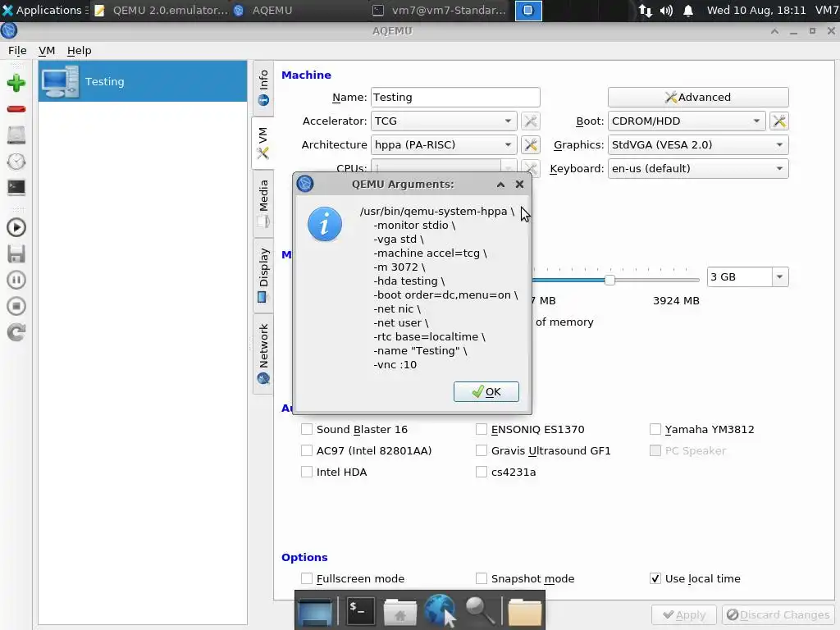Stop the VM with the stop icon
This screenshot has width=840, height=630.
coord(16,307)
